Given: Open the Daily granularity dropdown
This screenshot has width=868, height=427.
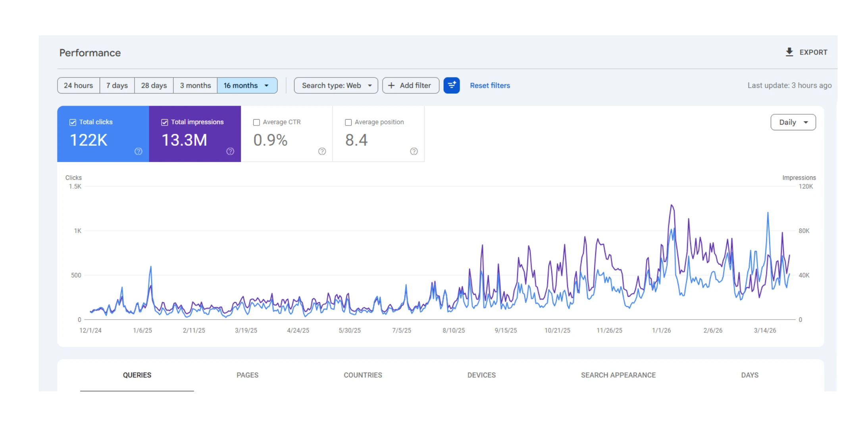Looking at the screenshot, I should 793,122.
